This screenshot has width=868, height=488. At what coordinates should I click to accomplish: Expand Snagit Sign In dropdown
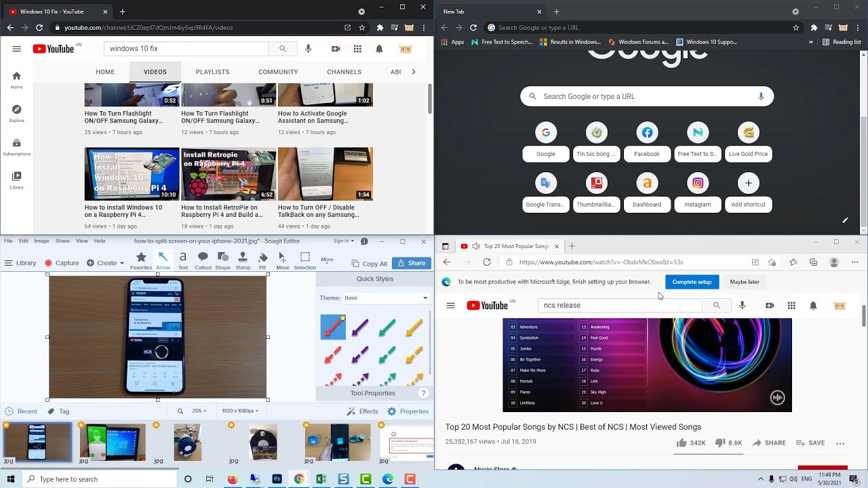pos(344,241)
